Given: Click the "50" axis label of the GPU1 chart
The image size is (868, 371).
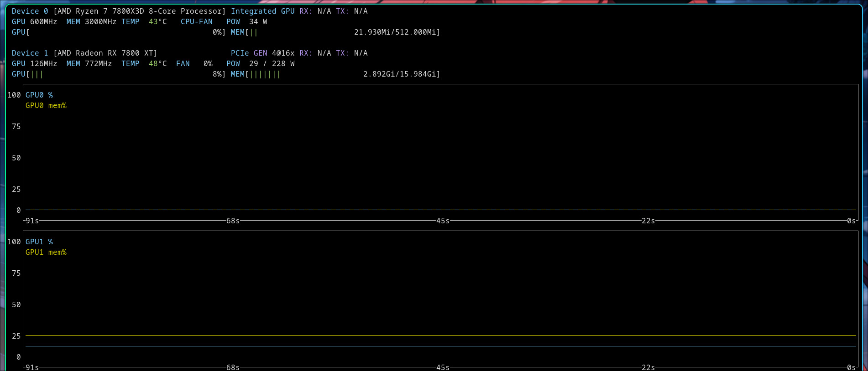Looking at the screenshot, I should [x=16, y=304].
